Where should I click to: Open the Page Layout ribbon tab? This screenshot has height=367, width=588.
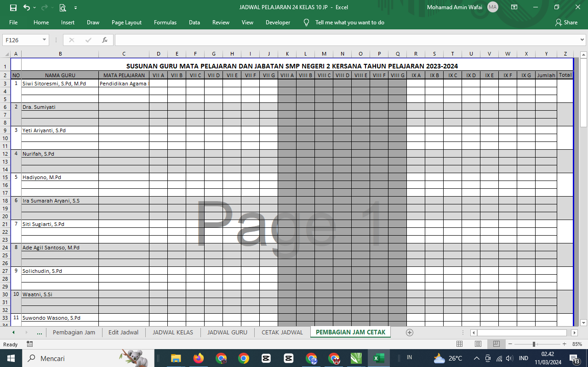point(126,23)
